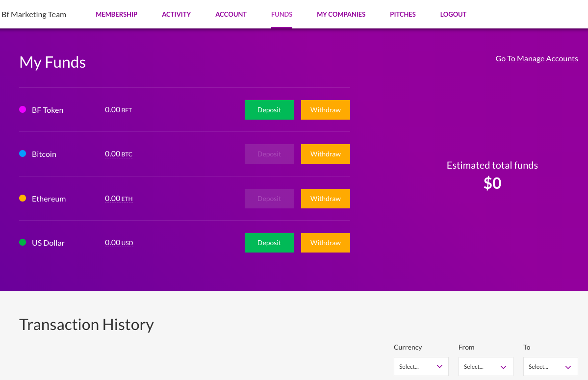
Task: Click the 0.00 ETH balance
Action: (119, 199)
